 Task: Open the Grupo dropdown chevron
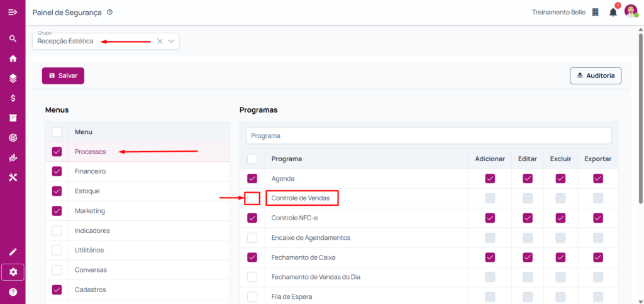pos(171,41)
